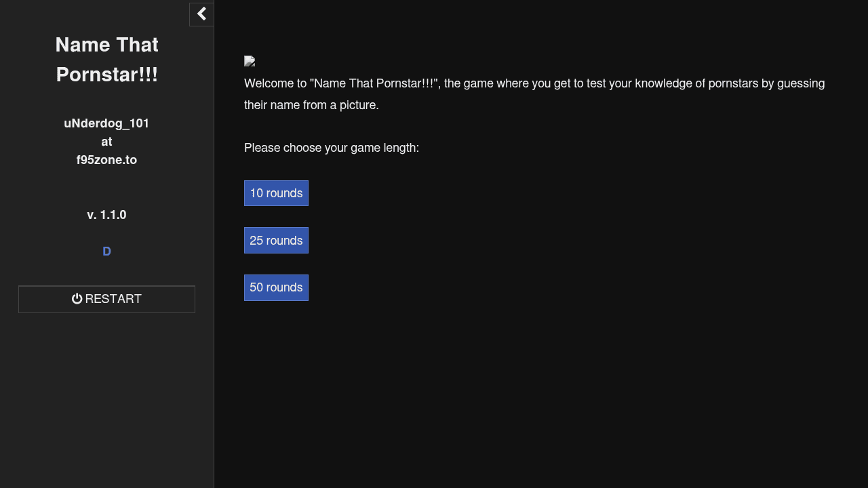Click the game title heading in the sidebar
This screenshot has width=868, height=488.
106,59
